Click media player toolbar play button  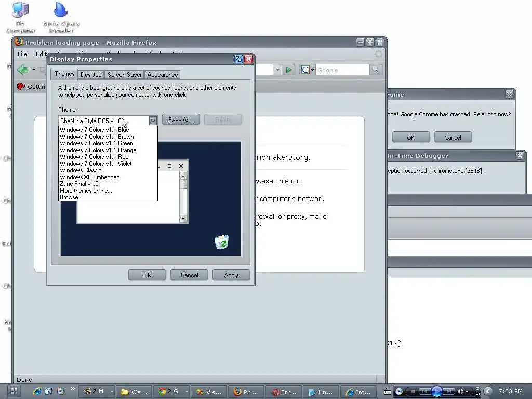click(x=436, y=392)
